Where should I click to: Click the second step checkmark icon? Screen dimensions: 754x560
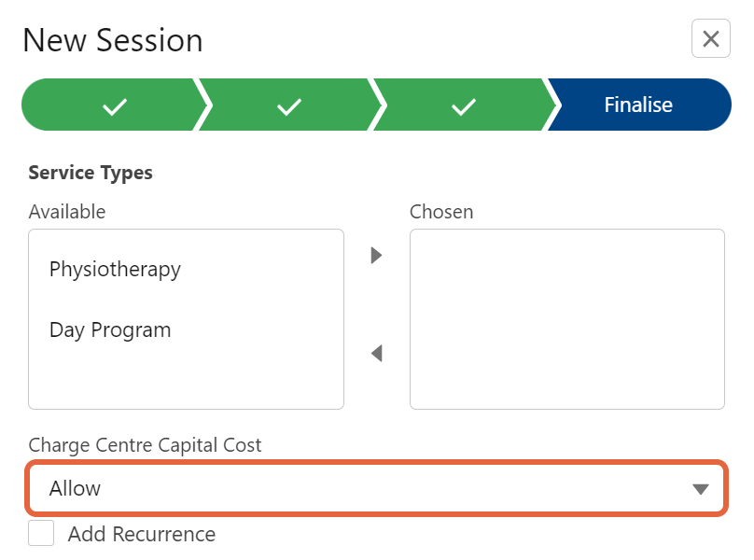click(289, 106)
